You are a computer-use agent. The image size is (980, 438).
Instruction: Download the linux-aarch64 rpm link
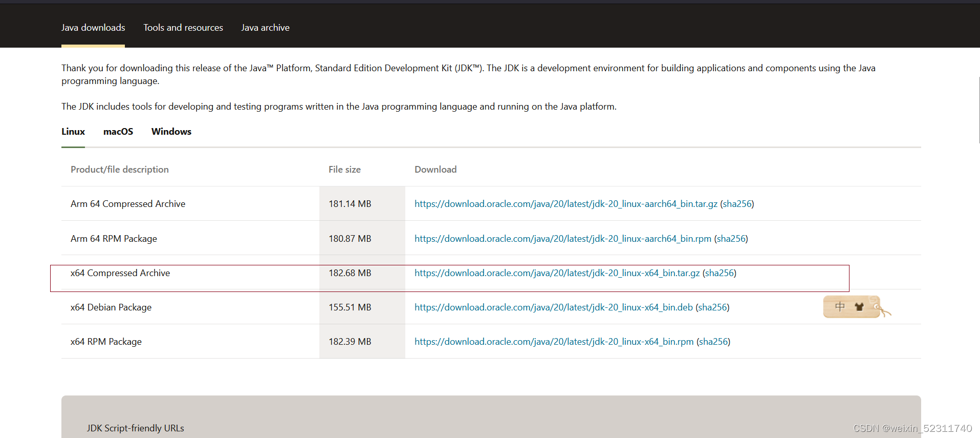[563, 239]
